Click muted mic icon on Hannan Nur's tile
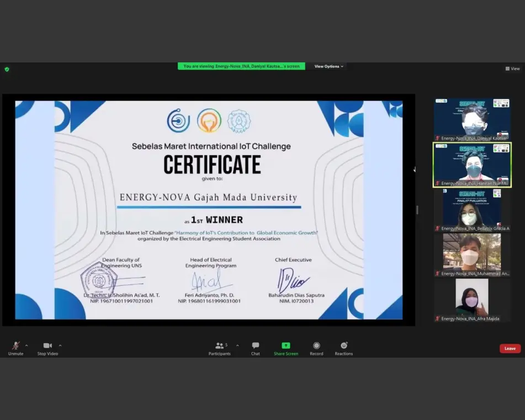 [437, 183]
